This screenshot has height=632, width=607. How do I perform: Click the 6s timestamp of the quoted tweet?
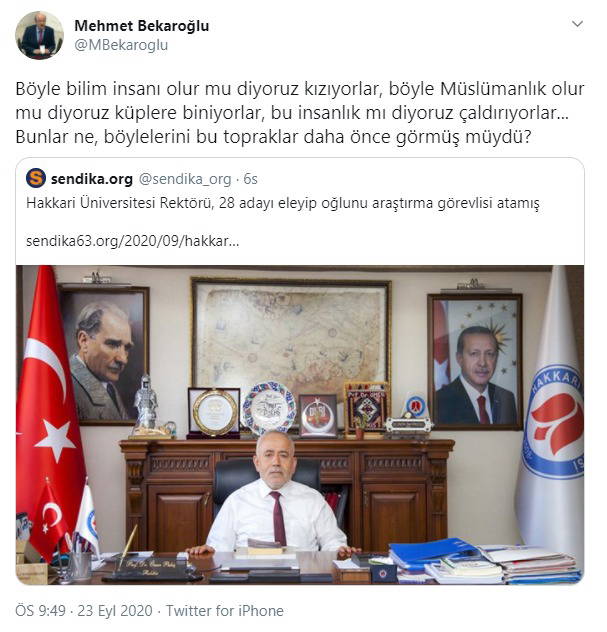tap(250, 179)
